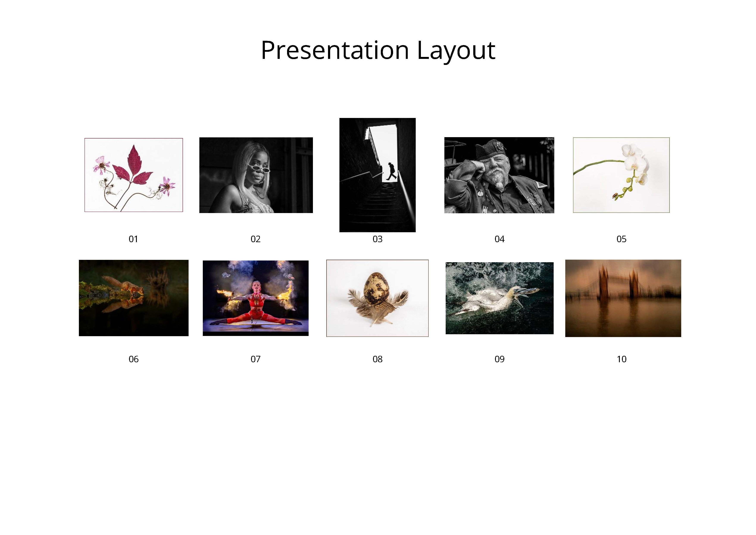Click the pressed red leaf photo

pos(133,175)
